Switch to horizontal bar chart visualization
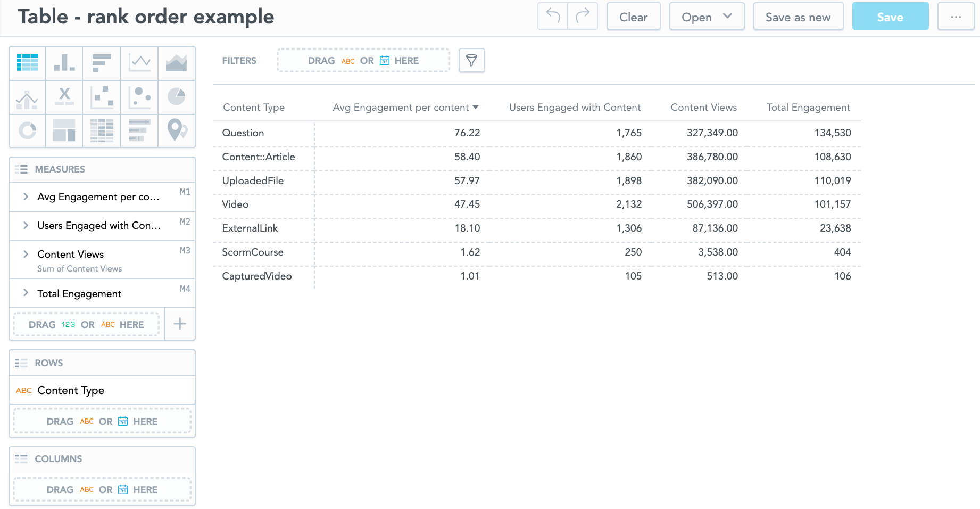980x509 pixels. pos(102,63)
